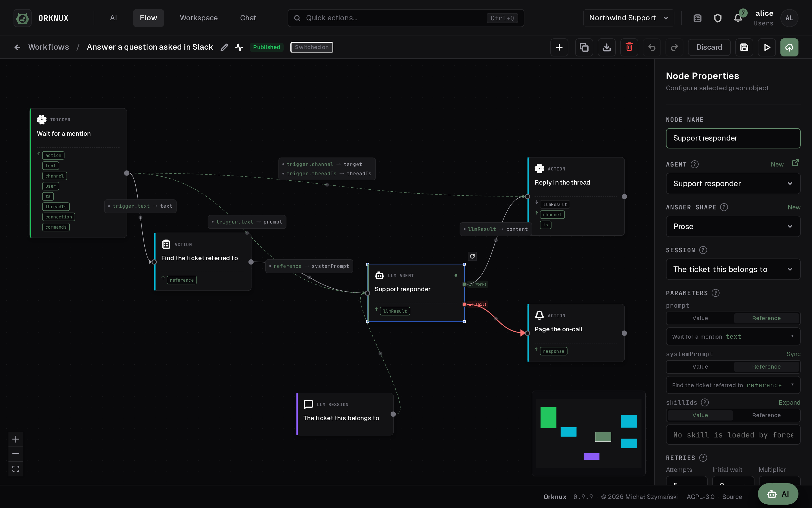Edit the Node Name input field
Image resolution: width=812 pixels, height=508 pixels.
733,138
